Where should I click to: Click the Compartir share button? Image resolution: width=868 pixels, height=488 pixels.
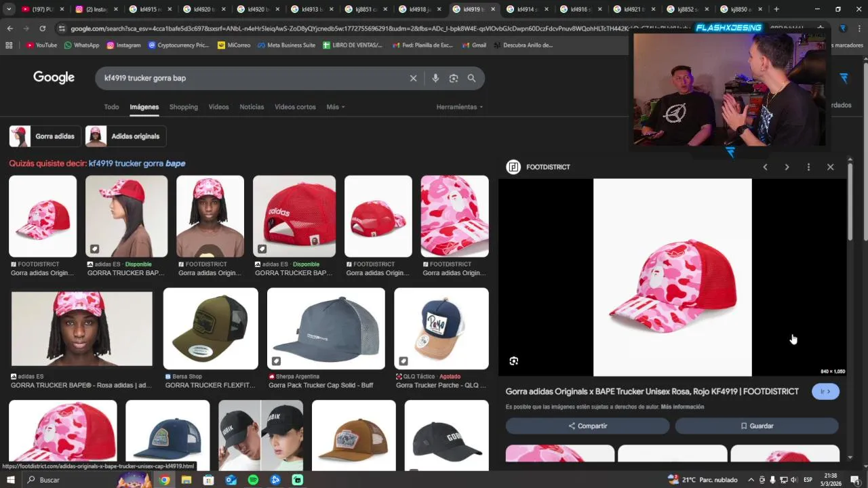[x=588, y=426]
